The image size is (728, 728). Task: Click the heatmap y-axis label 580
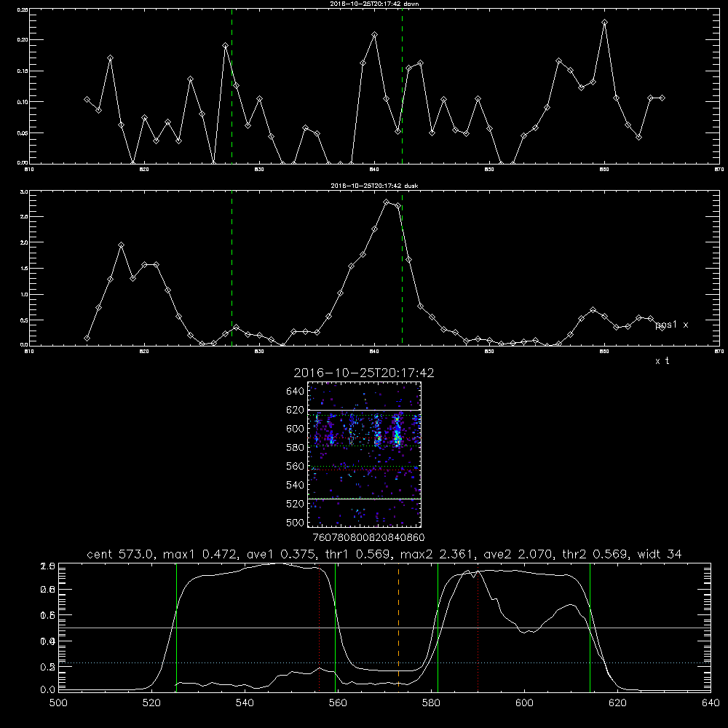[x=296, y=448]
